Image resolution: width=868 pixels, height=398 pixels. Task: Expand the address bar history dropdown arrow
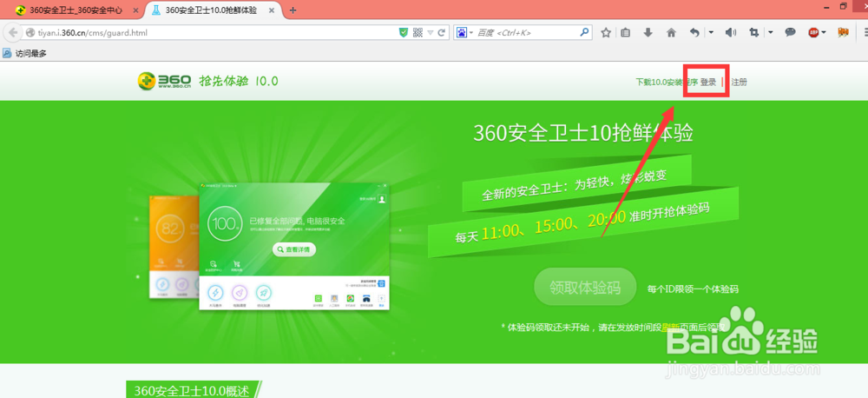(430, 33)
